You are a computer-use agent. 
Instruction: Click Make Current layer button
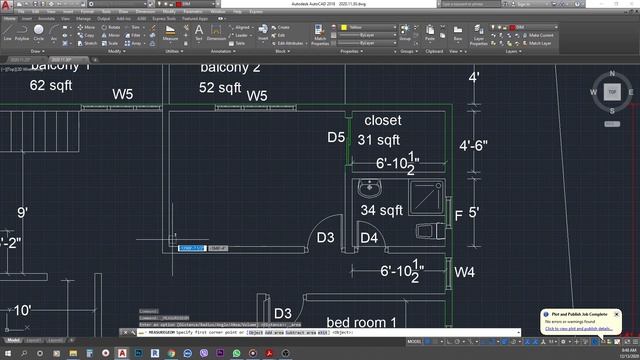(538, 36)
